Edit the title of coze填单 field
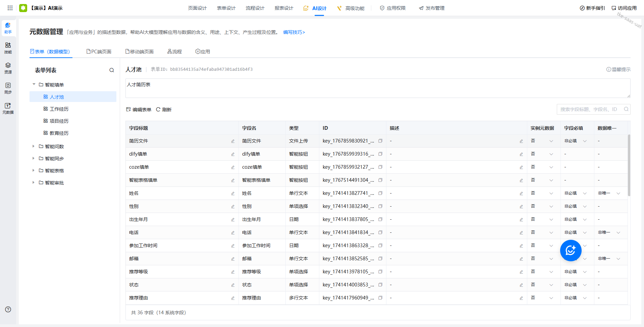644x327 pixels. tap(233, 167)
